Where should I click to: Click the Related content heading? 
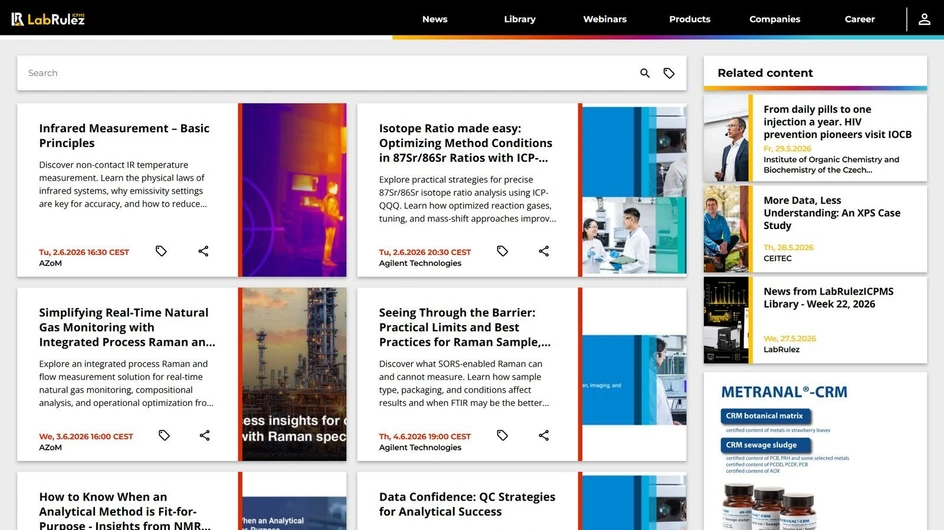765,73
